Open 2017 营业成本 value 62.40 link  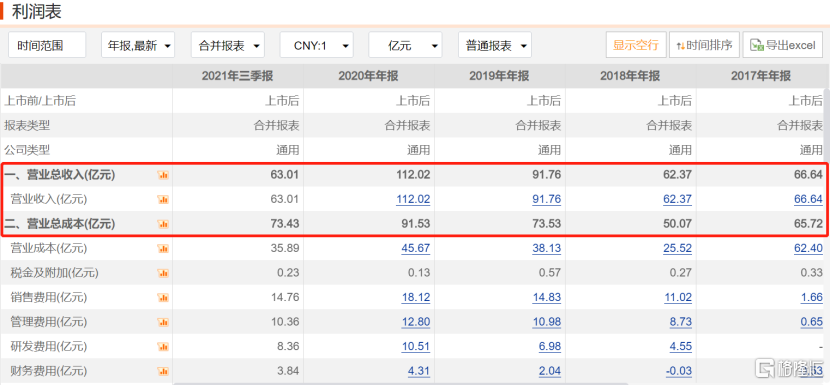tap(809, 248)
